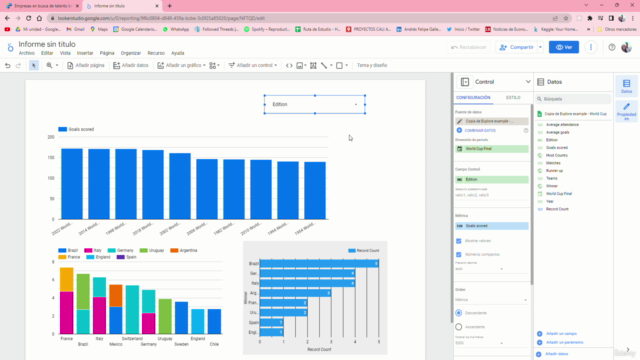Activate the selection pointer tool

click(34, 65)
